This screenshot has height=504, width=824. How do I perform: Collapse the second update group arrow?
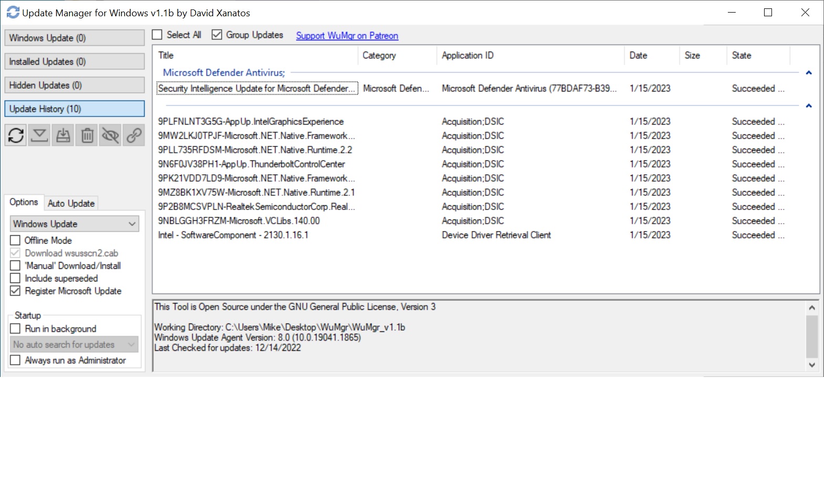point(809,106)
